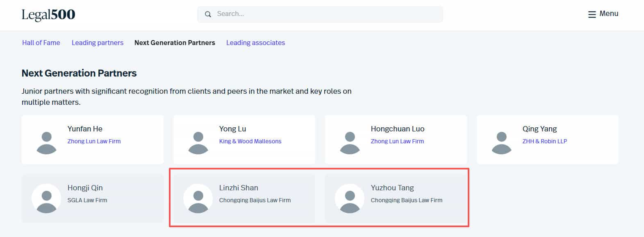Click the search magnifier icon
The width and height of the screenshot is (644, 237).
coord(208,14)
